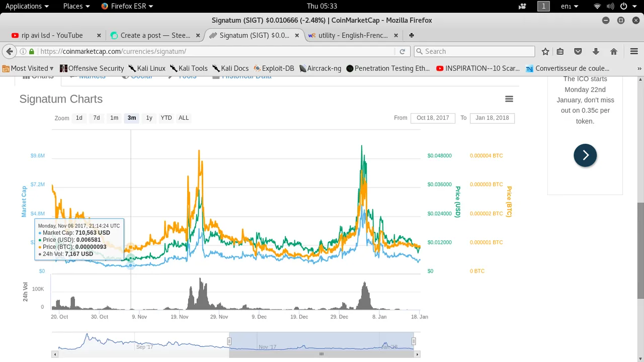This screenshot has width=644, height=362.
Task: Click the From date field Oct 18, 2017
Action: point(433,118)
